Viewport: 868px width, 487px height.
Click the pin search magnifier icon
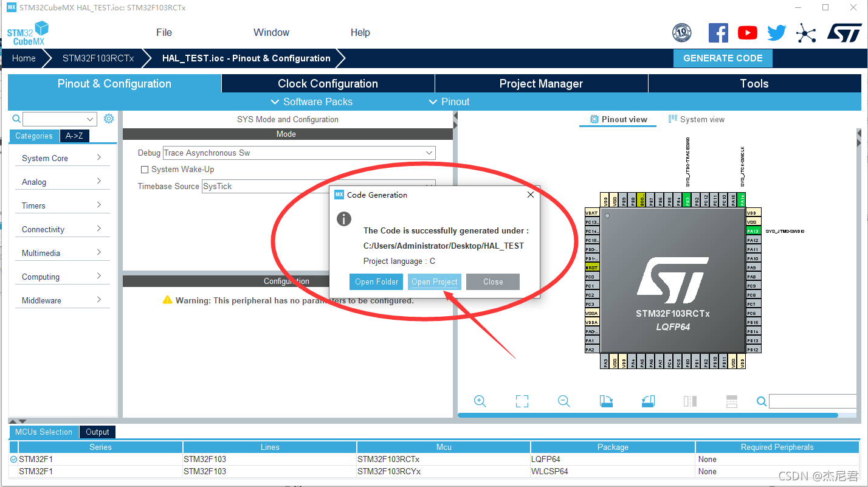pyautogui.click(x=762, y=401)
